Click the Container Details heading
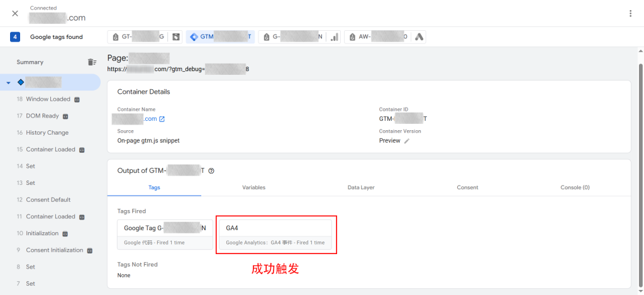The width and height of the screenshot is (644, 295). pos(144,92)
